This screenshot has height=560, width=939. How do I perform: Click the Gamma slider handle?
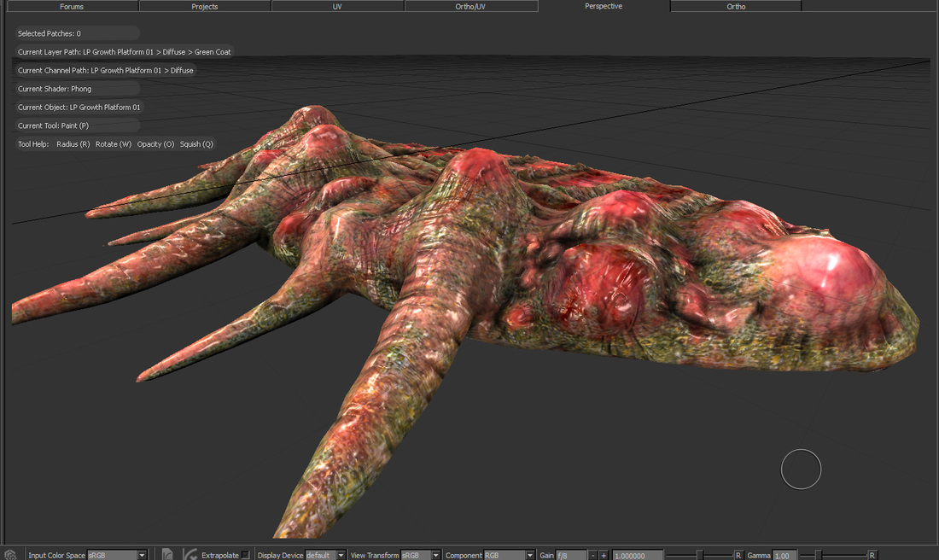[x=818, y=556]
